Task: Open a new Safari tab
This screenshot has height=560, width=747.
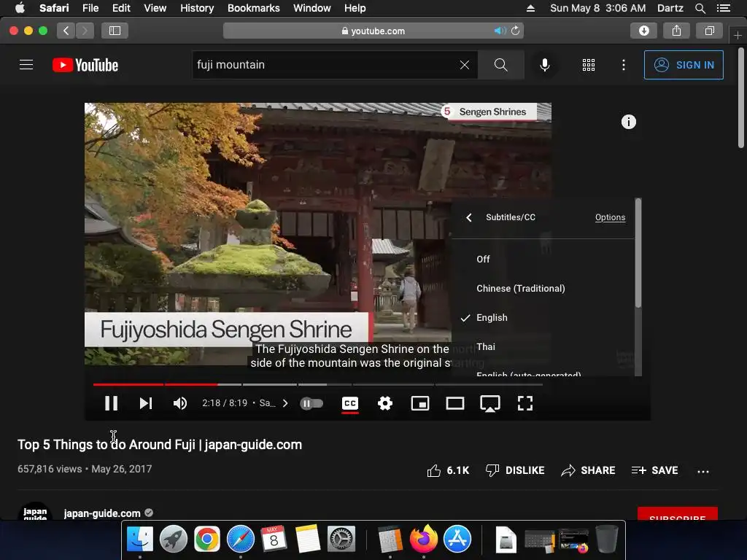Action: (738, 35)
